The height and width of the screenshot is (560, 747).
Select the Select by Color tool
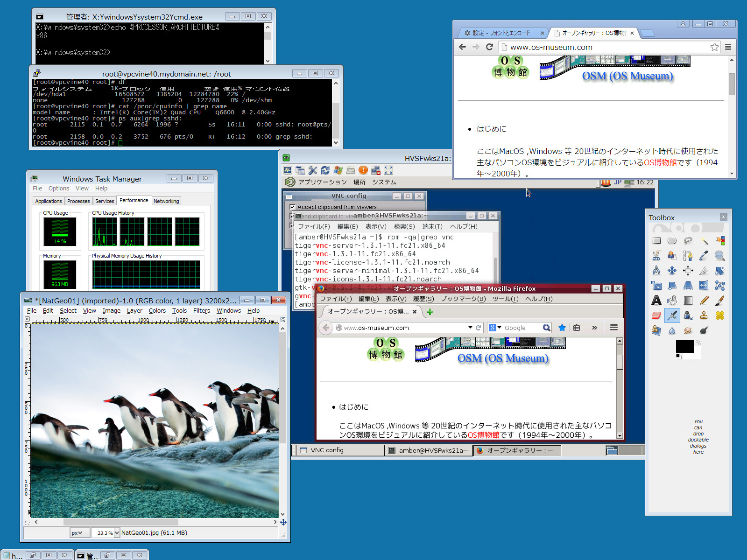720,241
